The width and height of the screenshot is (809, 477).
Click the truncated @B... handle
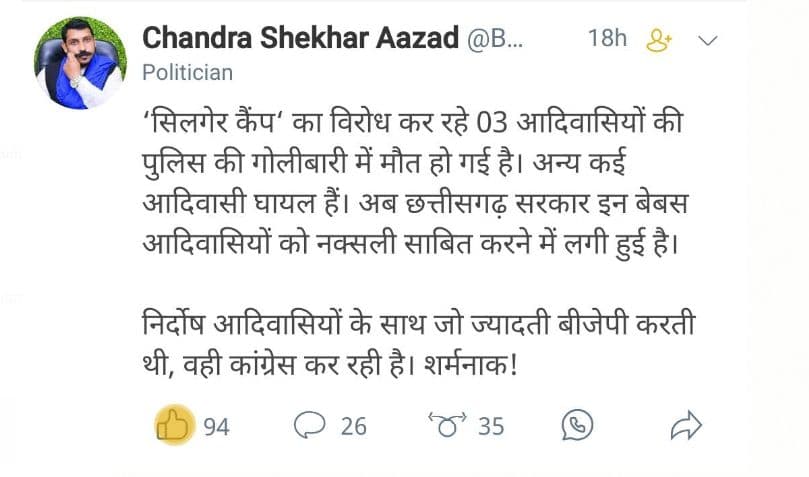494,38
